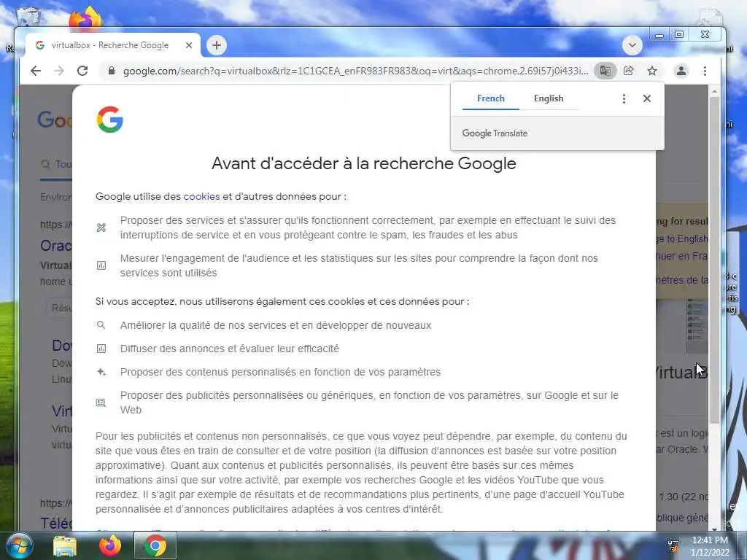
Task: Go back using Chrome's back arrow
Action: pos(36,71)
